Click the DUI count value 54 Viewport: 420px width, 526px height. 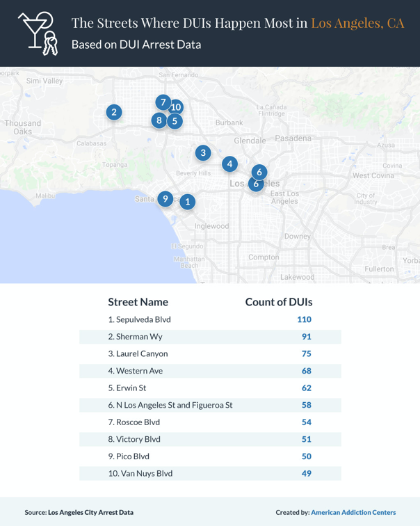point(307,422)
